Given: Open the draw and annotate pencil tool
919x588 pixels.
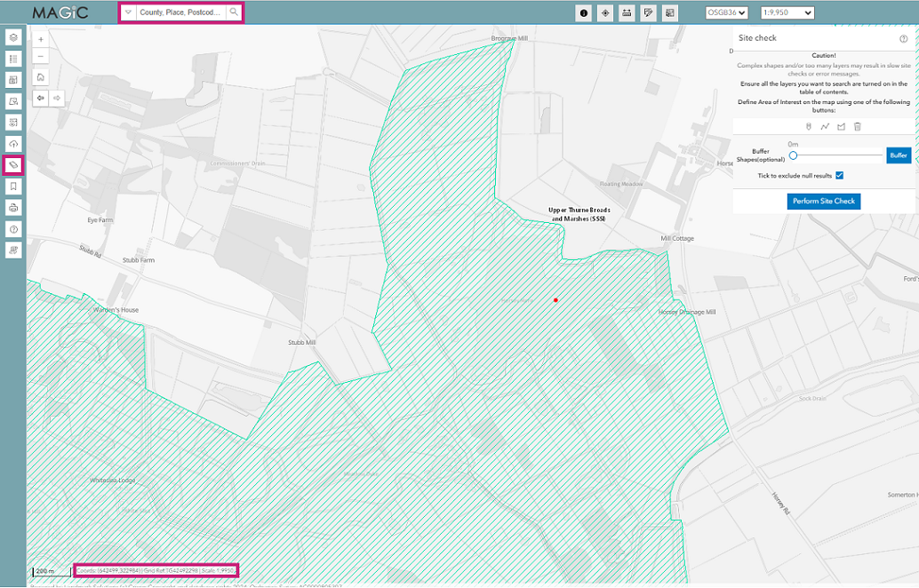Looking at the screenshot, I should click(648, 13).
